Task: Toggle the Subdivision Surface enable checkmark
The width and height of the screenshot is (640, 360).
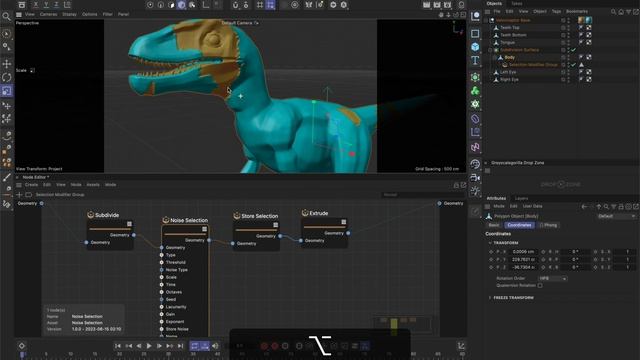Action: 573,50
